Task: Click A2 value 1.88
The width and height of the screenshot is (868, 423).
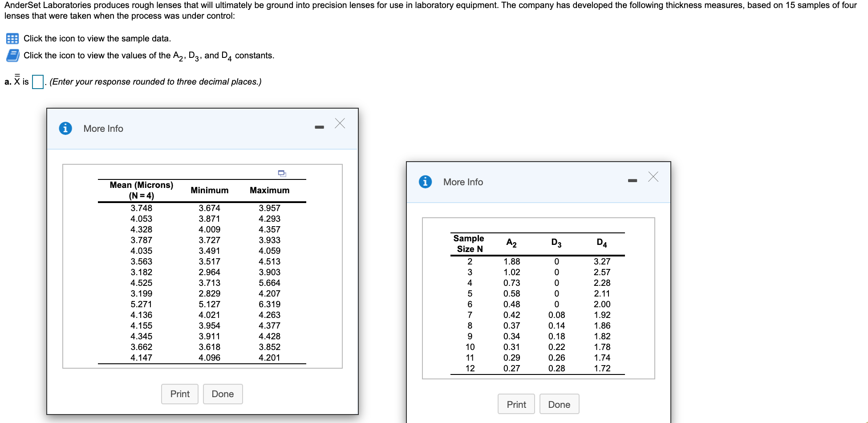Action: (x=512, y=261)
